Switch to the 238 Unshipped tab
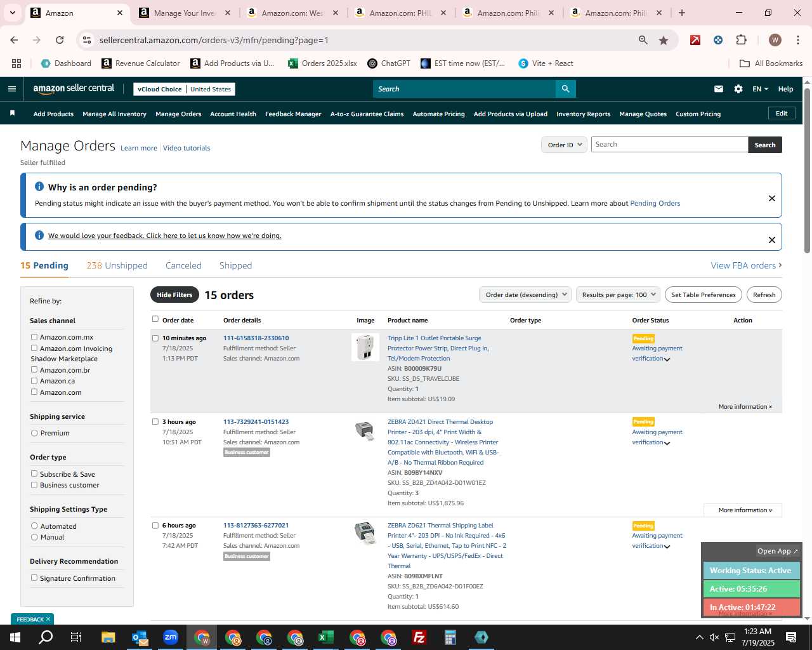Image resolution: width=812 pixels, height=650 pixels. 117,265
